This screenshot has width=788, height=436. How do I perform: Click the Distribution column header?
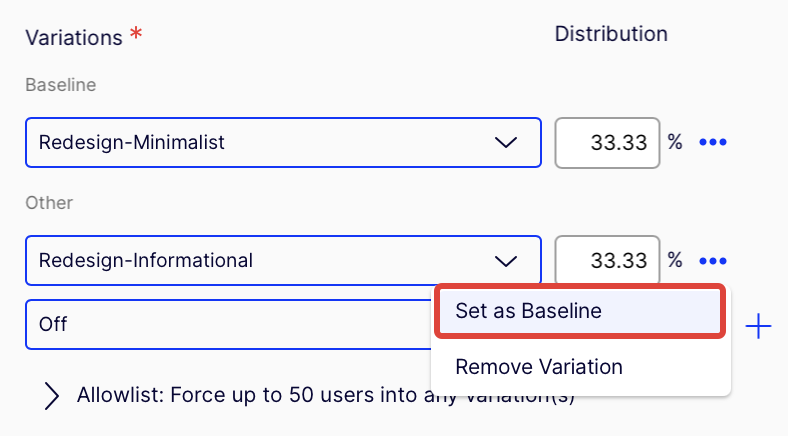pyautogui.click(x=611, y=34)
